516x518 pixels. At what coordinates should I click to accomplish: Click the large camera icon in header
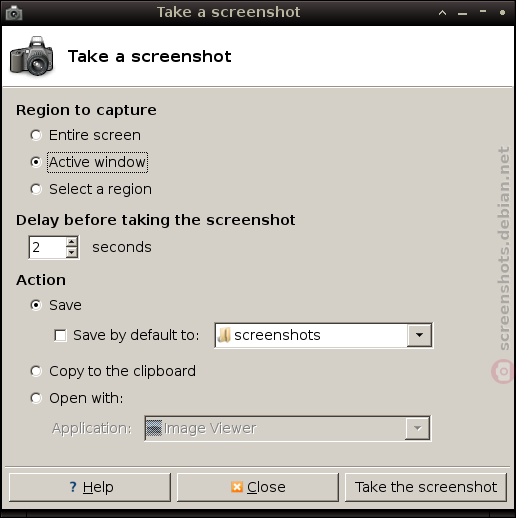pyautogui.click(x=32, y=56)
